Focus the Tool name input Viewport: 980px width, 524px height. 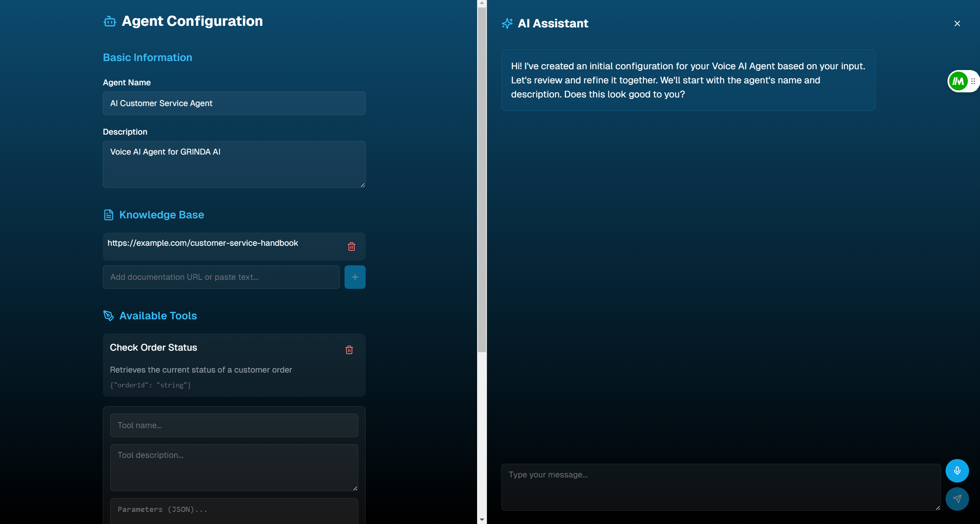(234, 425)
